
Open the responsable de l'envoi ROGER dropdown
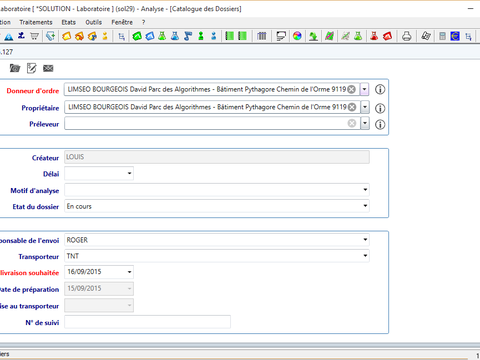[x=365, y=239]
